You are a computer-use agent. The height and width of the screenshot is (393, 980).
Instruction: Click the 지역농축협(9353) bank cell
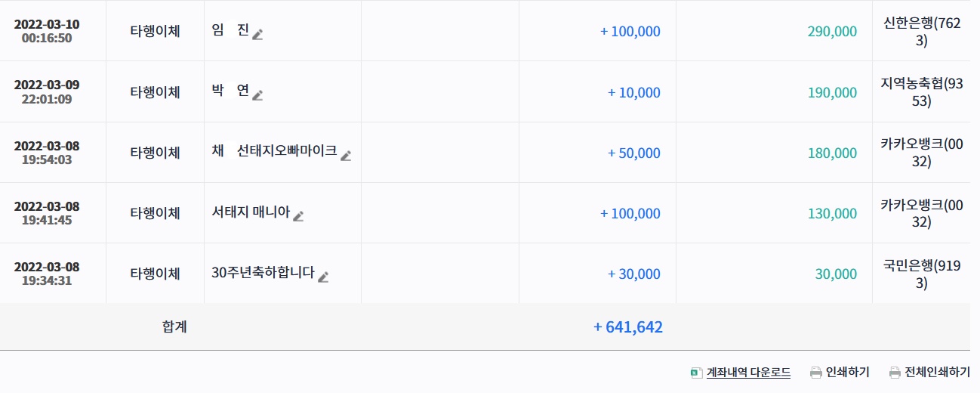coord(921,92)
